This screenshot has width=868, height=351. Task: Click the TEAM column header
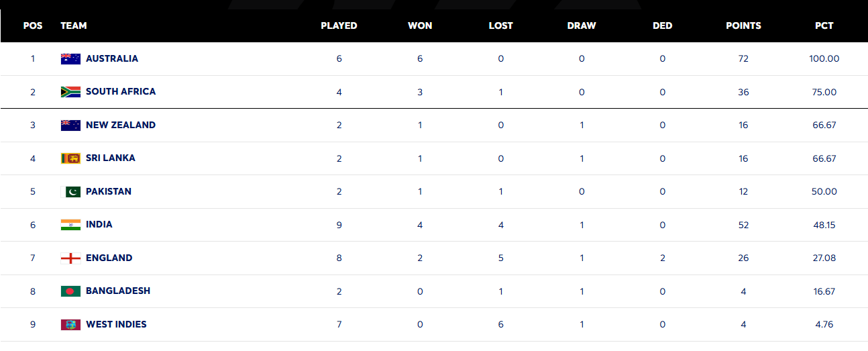click(x=74, y=26)
